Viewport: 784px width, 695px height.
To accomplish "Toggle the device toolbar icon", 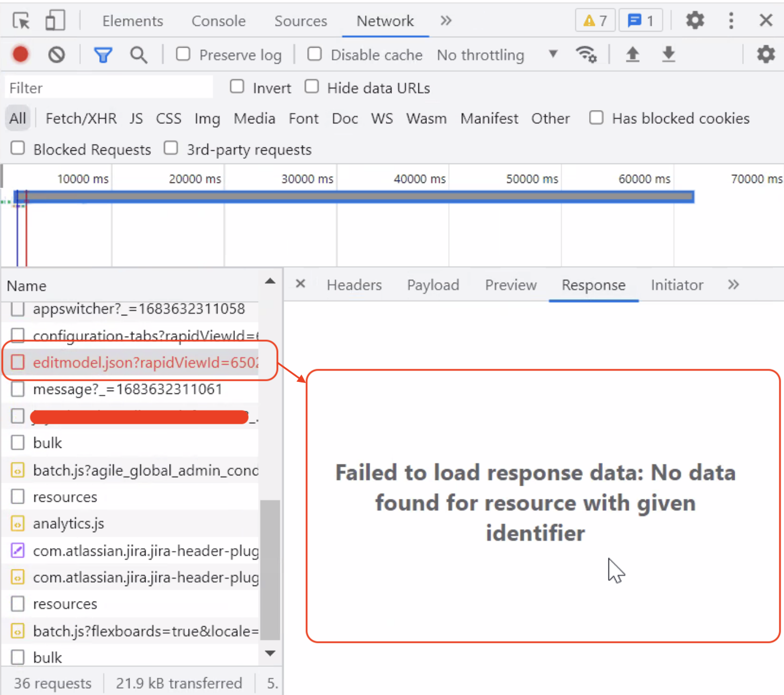I will [55, 21].
